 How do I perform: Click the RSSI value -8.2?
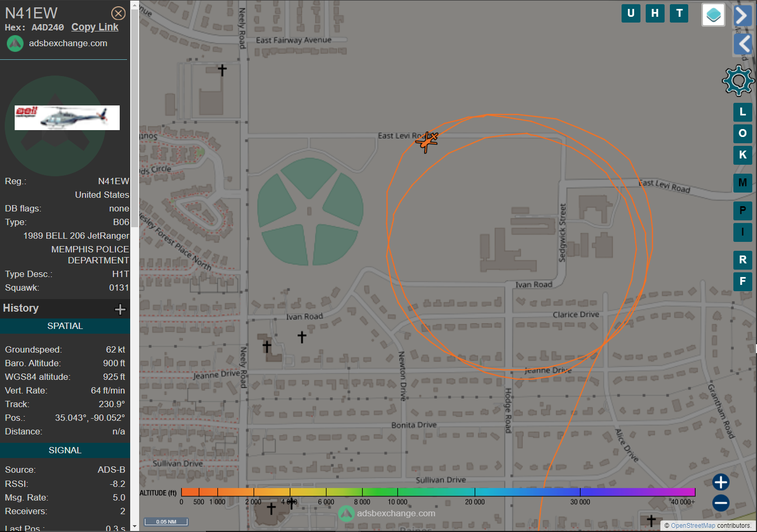click(x=118, y=484)
